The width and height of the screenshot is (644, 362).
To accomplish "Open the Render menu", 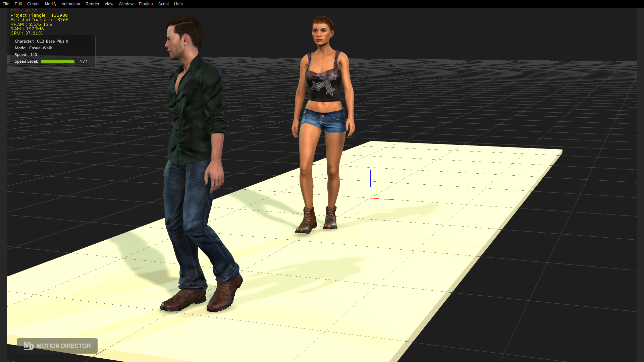I will (92, 4).
